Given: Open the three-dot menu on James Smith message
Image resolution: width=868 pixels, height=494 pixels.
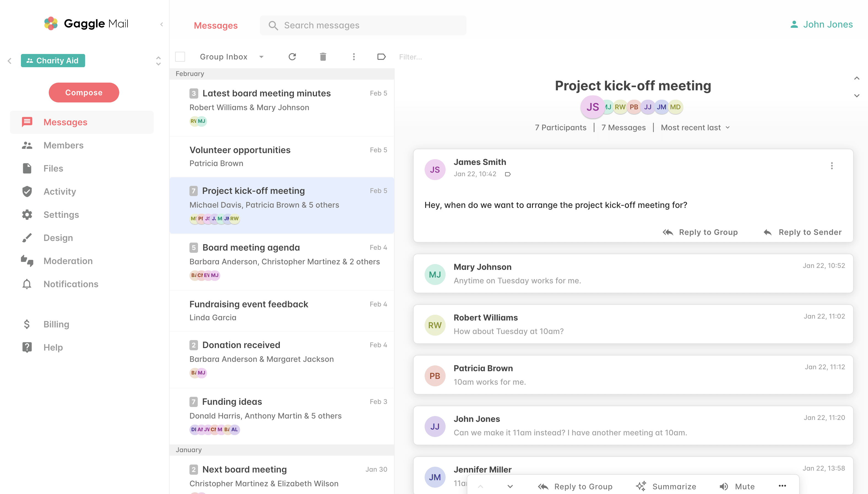Looking at the screenshot, I should pos(832,166).
